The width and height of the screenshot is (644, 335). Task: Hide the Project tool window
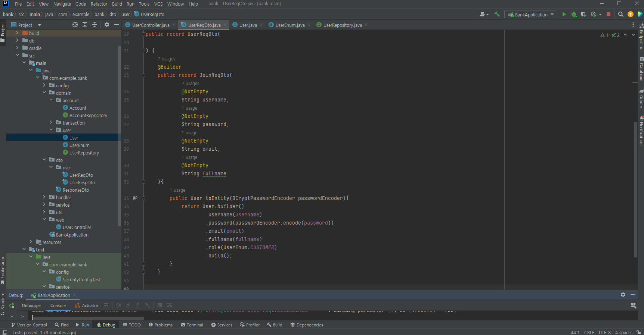[x=117, y=25]
